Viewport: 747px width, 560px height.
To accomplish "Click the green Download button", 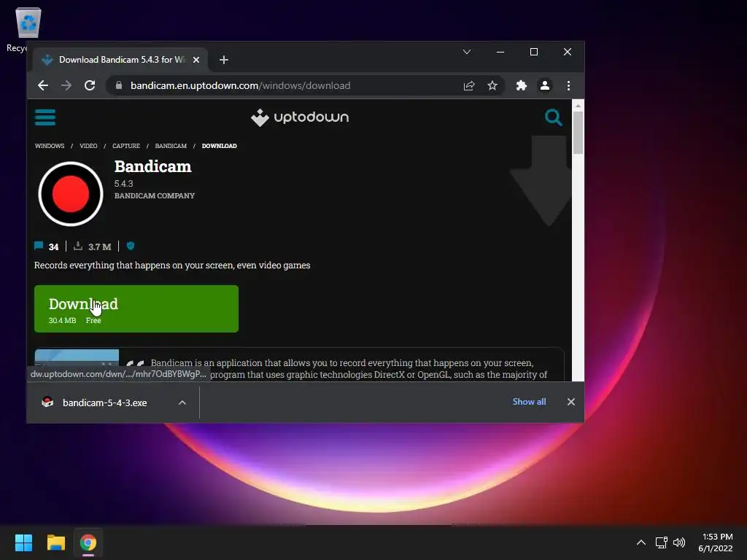I will click(x=136, y=308).
